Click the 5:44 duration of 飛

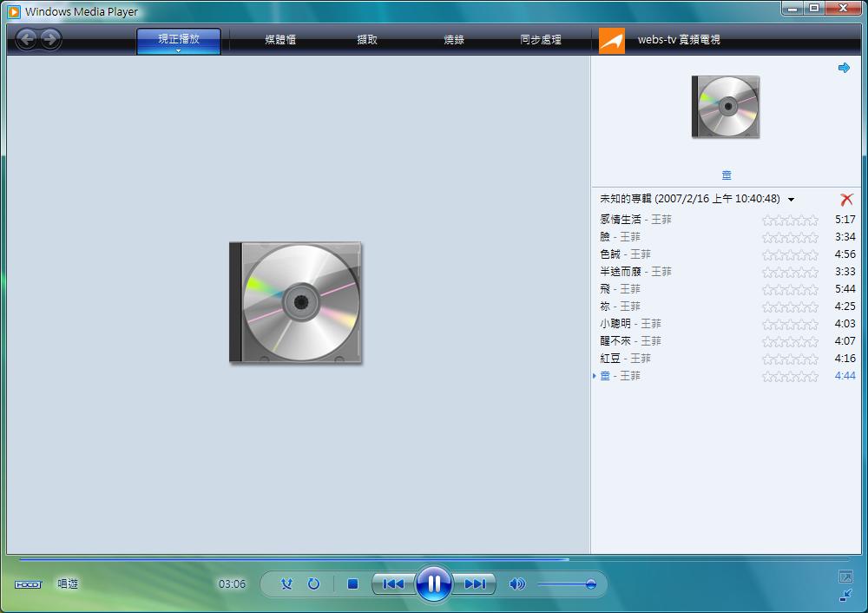845,289
